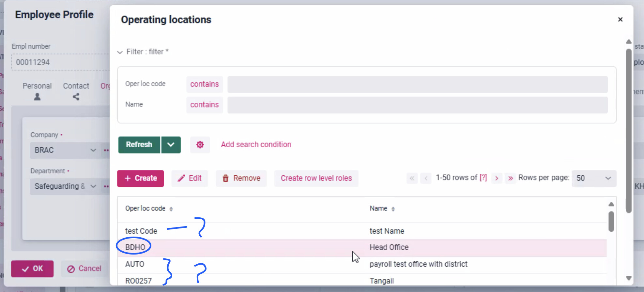644x292 pixels.
Task: Click the Create button
Action: (141, 178)
